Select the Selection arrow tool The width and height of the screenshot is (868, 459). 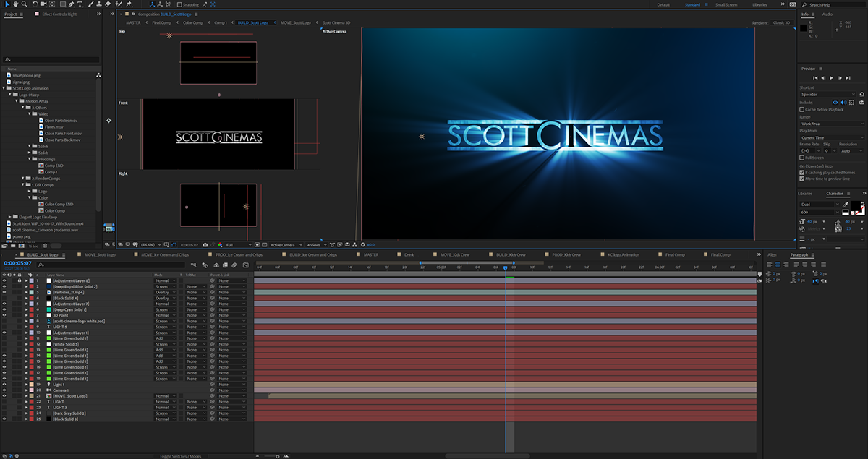coord(7,4)
